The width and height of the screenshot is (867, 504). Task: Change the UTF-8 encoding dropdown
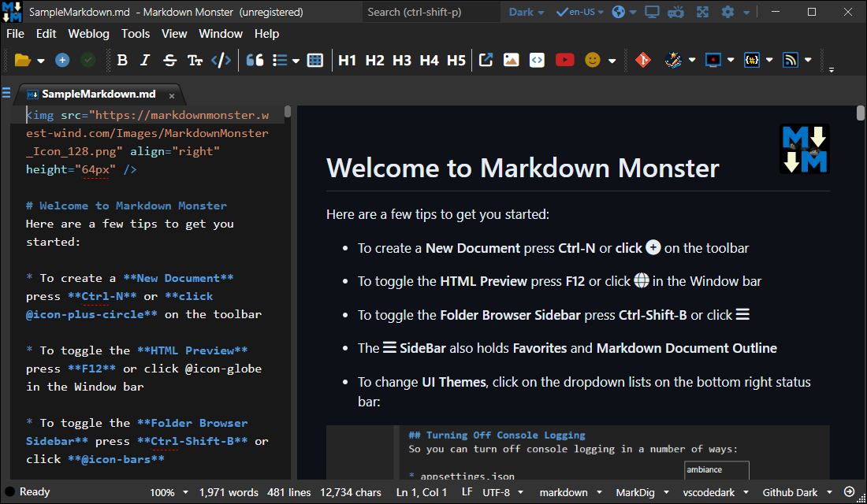coord(503,492)
